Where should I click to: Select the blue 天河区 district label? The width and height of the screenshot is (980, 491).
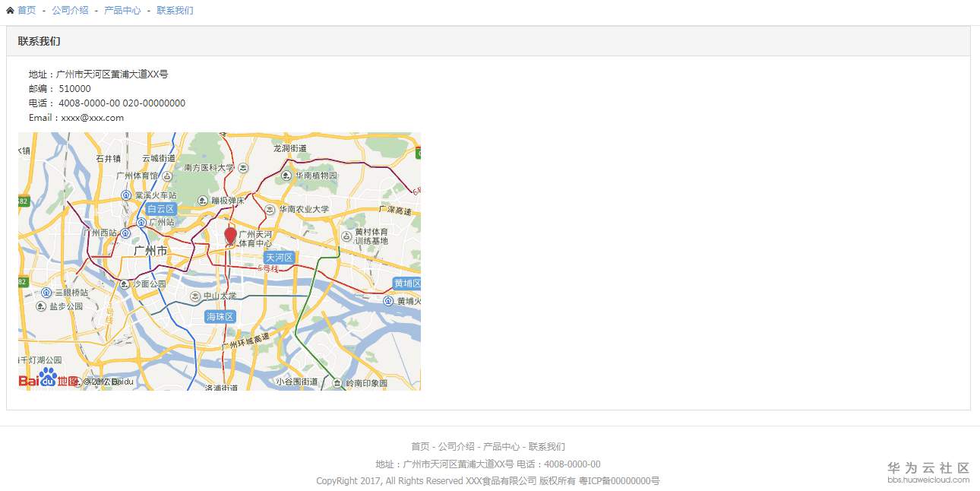click(x=279, y=258)
